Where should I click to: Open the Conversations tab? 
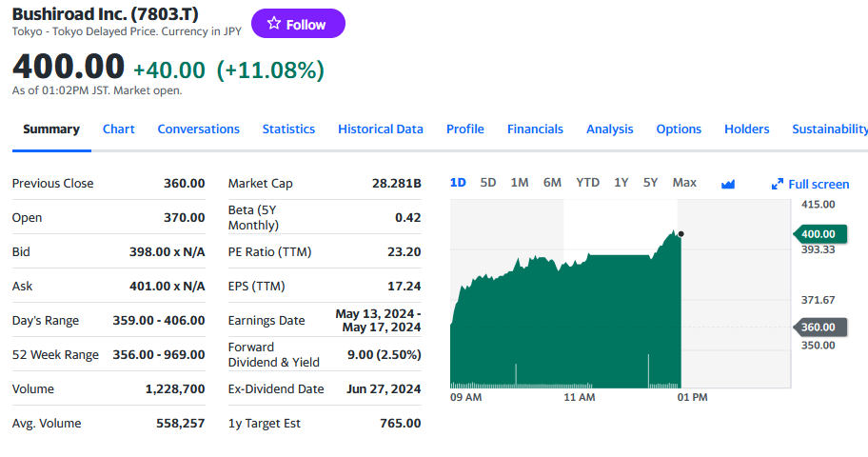click(199, 129)
